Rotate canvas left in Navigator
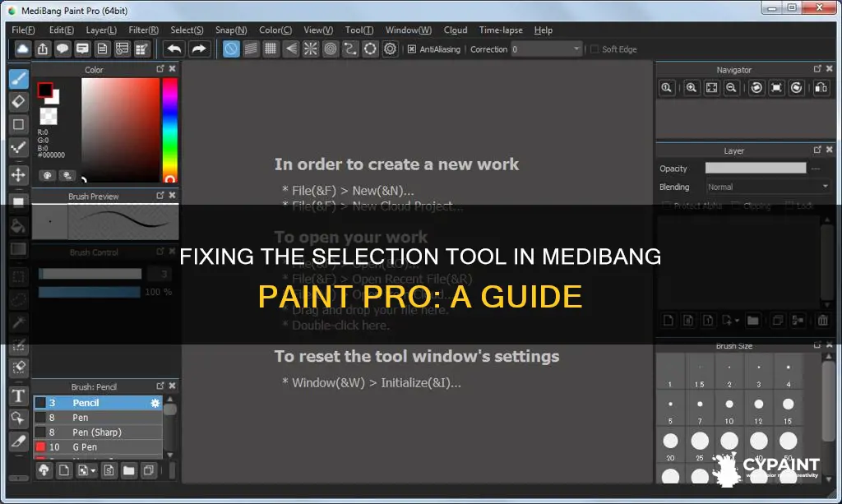Screen dimensions: 842x504 (x=756, y=88)
